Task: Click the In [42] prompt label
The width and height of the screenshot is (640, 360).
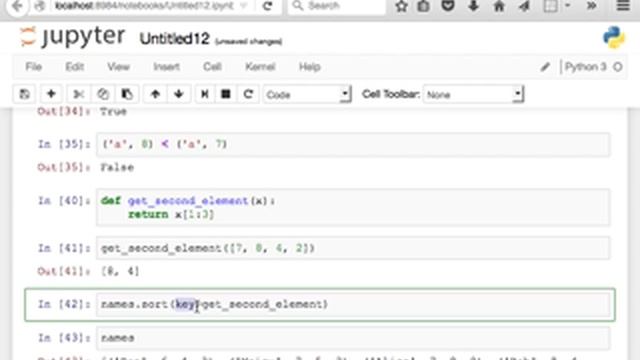Action: [64, 304]
